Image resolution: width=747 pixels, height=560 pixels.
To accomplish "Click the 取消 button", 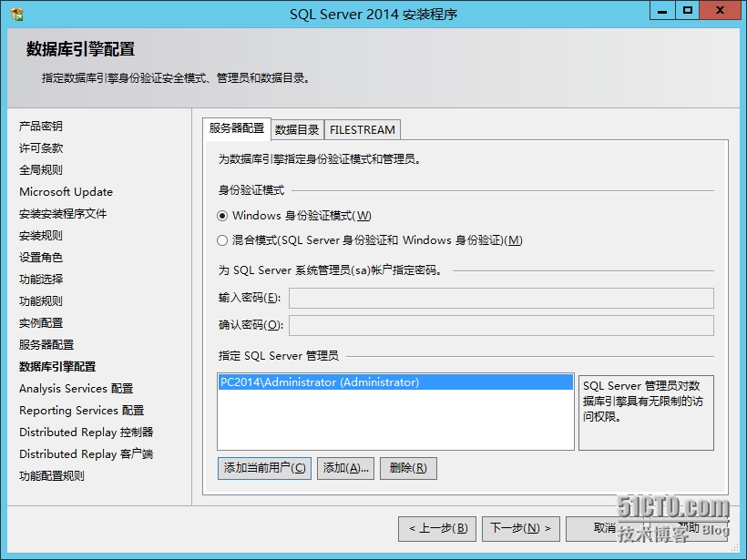I will [x=605, y=528].
